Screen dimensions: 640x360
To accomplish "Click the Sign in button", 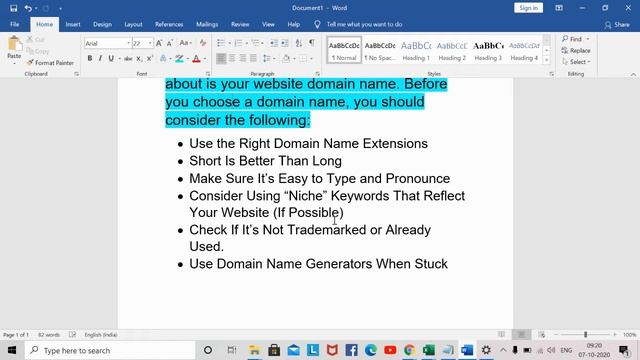I will (x=528, y=8).
